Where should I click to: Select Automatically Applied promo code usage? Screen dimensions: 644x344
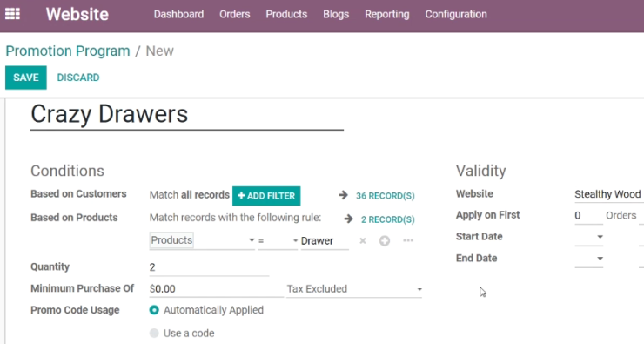coord(154,310)
